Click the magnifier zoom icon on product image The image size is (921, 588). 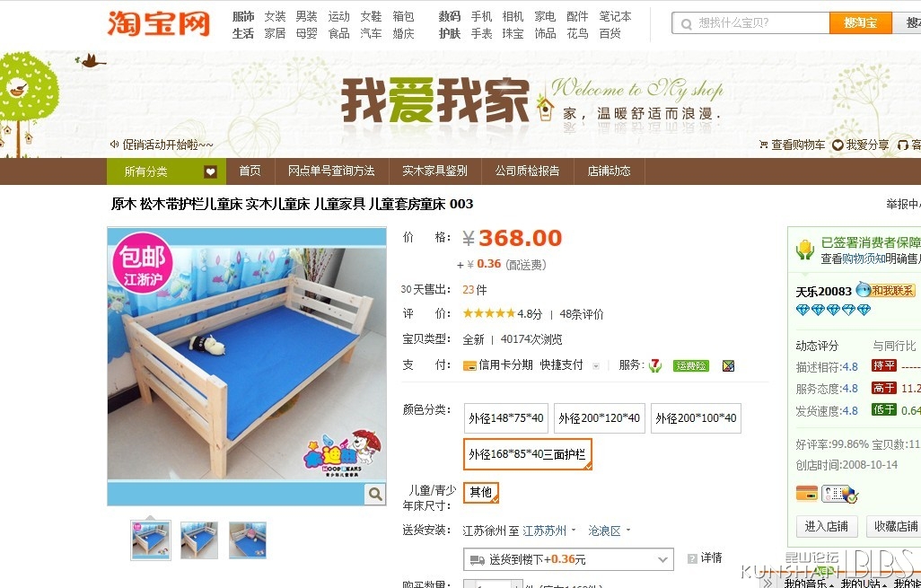point(374,494)
